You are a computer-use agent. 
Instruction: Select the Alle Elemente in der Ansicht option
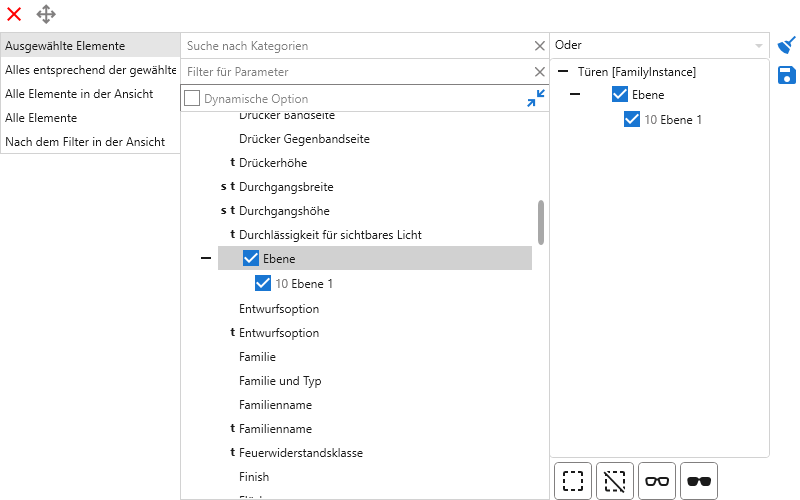point(79,93)
